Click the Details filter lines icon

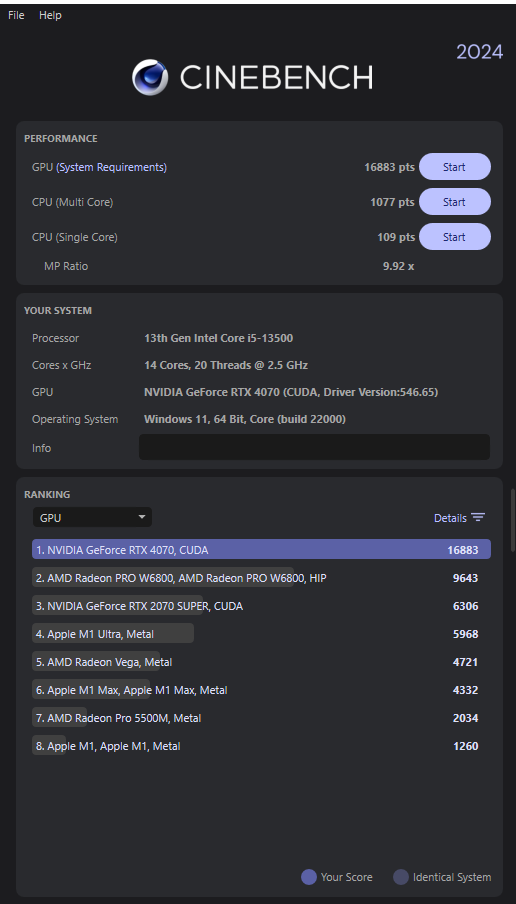coord(478,517)
